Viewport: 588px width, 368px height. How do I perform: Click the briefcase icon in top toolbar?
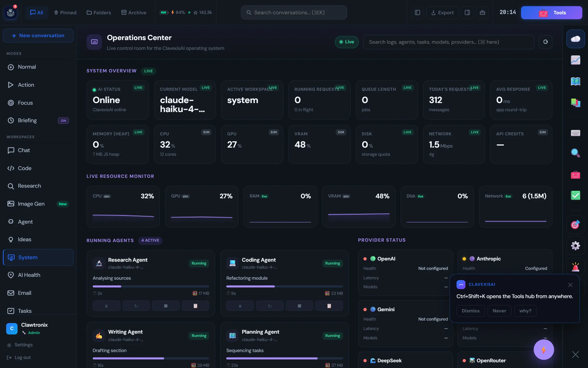tap(482, 12)
